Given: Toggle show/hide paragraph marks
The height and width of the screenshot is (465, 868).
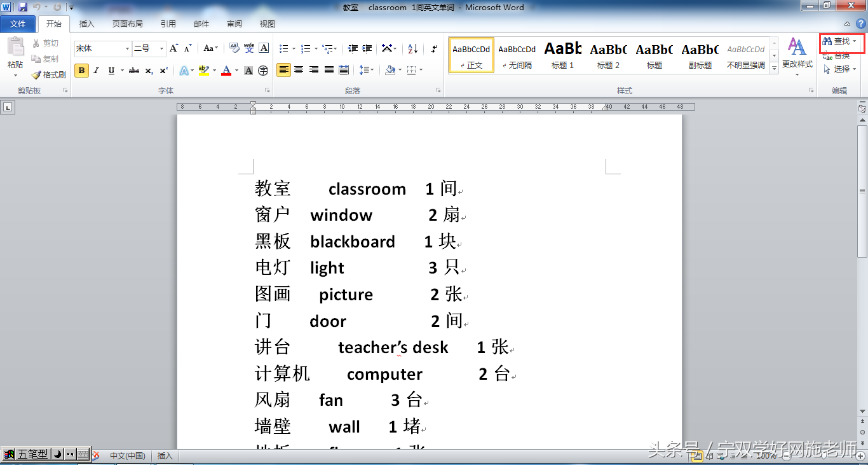Looking at the screenshot, I should [434, 48].
